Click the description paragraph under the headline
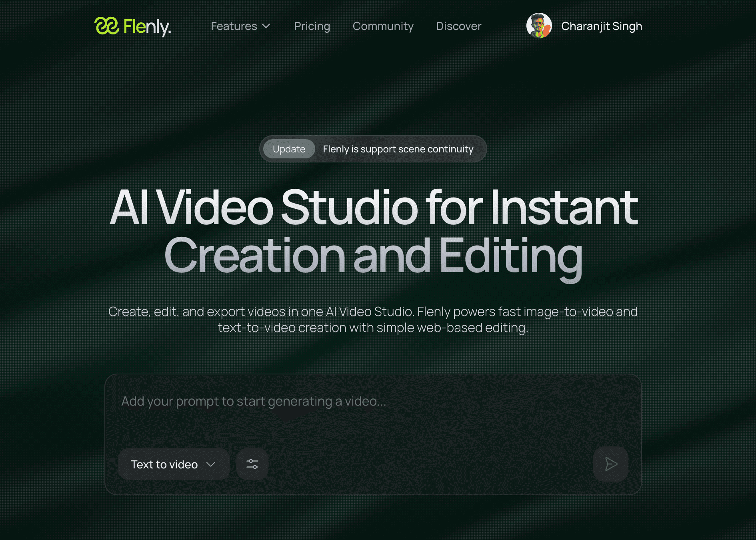The height and width of the screenshot is (540, 756). pos(373,320)
